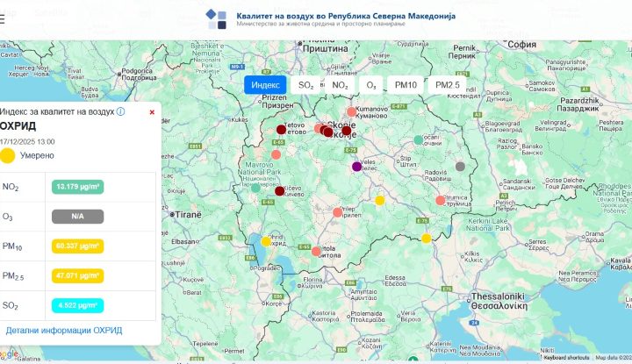The width and height of the screenshot is (632, 364).
Task: Click the dark red Kičevo station marker
Action: (279, 191)
